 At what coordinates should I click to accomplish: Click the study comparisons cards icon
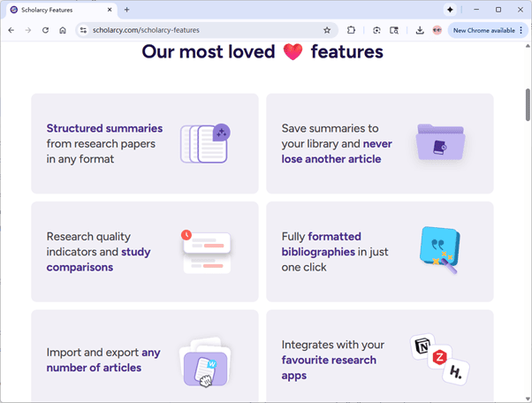205,251
